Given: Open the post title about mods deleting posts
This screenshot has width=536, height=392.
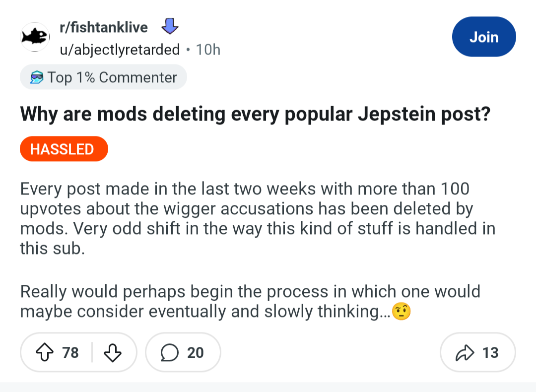Looking at the screenshot, I should point(255,115).
